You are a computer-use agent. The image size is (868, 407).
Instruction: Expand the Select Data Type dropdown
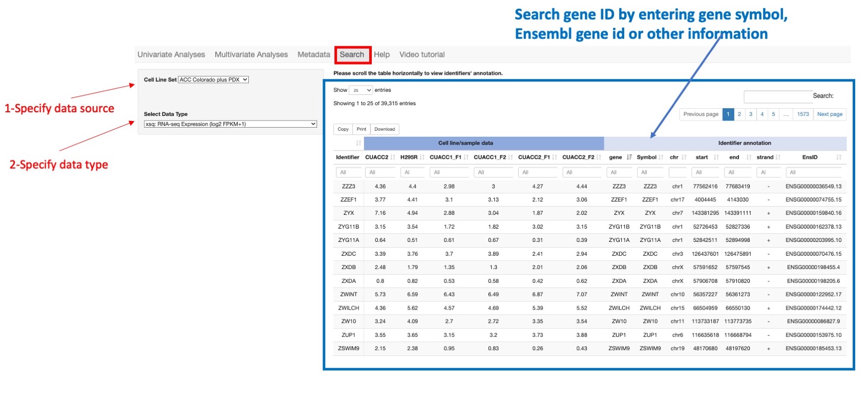[x=230, y=124]
